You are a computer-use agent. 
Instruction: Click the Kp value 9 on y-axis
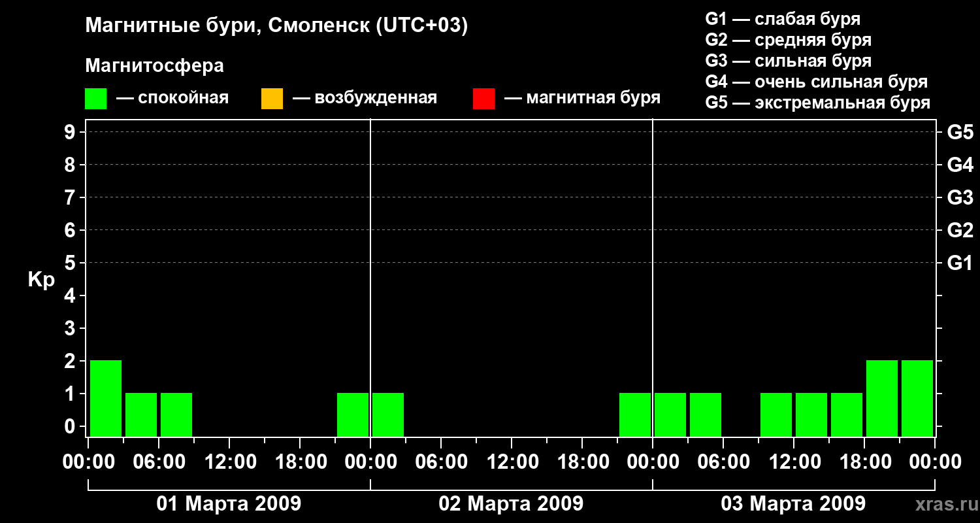(x=71, y=133)
